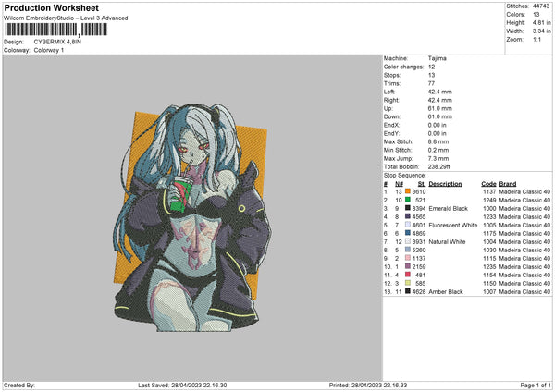555x392 pixels.
Task: Click the Zoom value 1:1
Action: (x=536, y=39)
